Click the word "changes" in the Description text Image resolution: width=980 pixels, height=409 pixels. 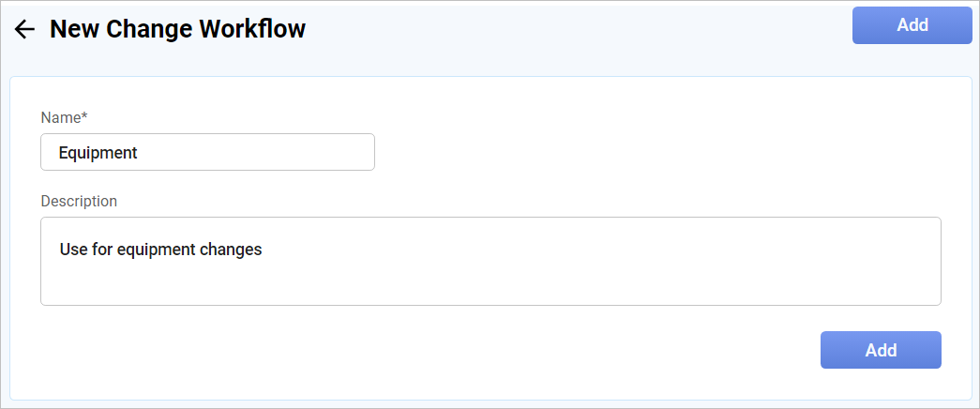231,250
